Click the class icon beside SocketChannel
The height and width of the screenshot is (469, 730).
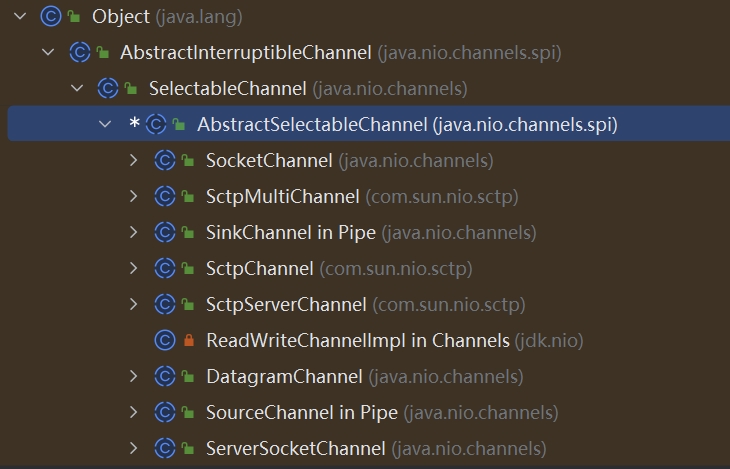165,161
